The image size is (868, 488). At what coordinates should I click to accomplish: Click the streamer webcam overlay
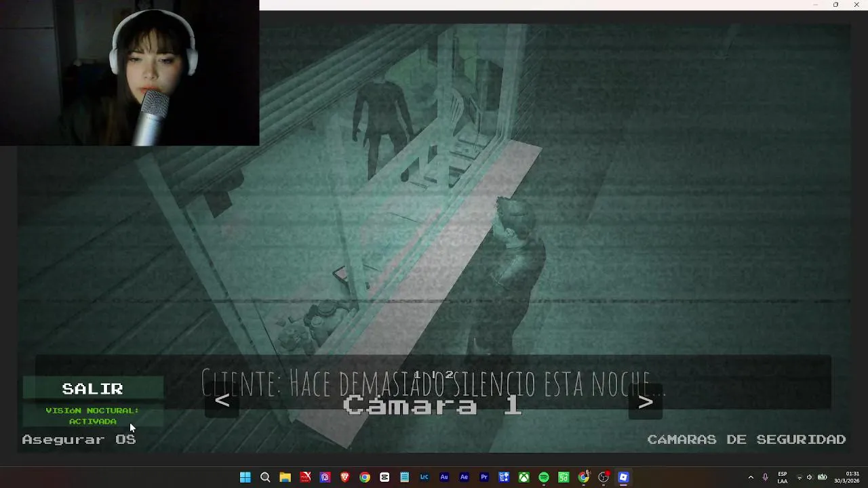click(x=130, y=73)
